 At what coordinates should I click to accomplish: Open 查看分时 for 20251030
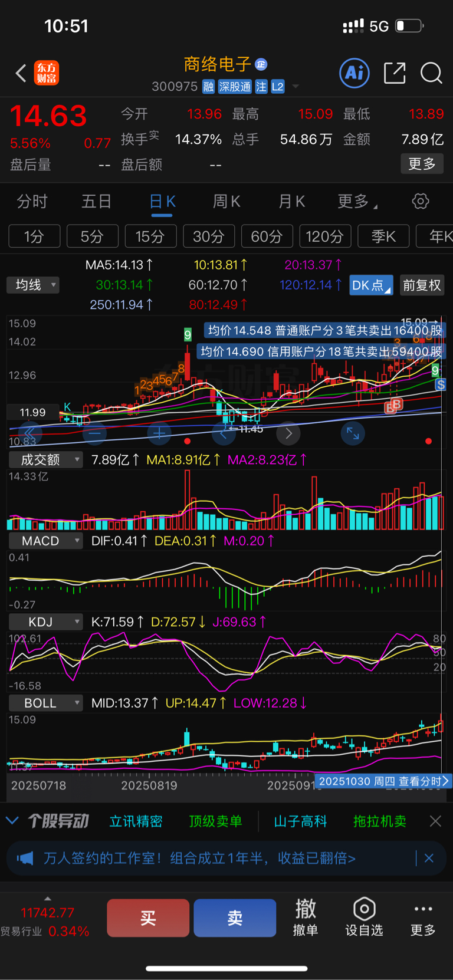pyautogui.click(x=383, y=781)
